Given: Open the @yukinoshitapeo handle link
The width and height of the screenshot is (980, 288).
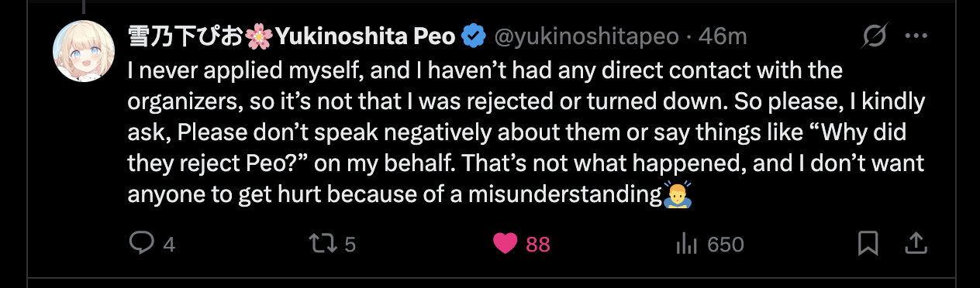Looking at the screenshot, I should (586, 36).
